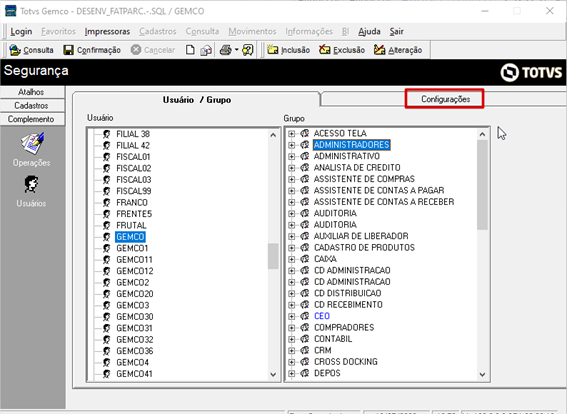
Task: Select ASSISTENTE DE CONTAS A RECEBER group
Action: (x=384, y=202)
